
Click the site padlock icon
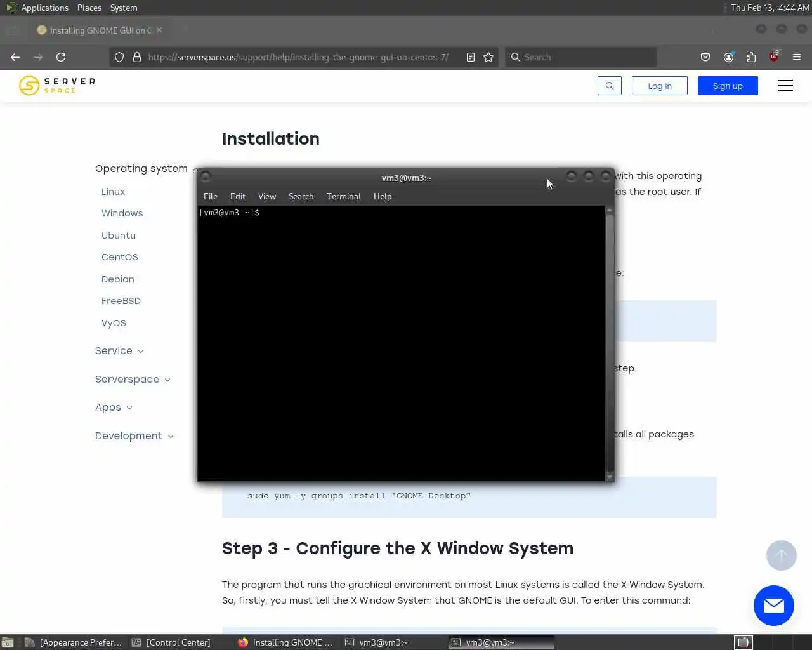[x=136, y=57]
